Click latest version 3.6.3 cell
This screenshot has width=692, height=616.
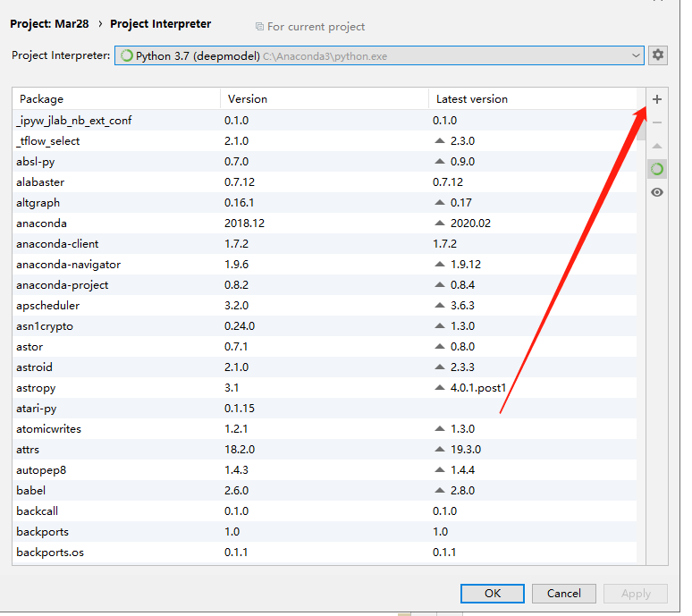(x=462, y=306)
